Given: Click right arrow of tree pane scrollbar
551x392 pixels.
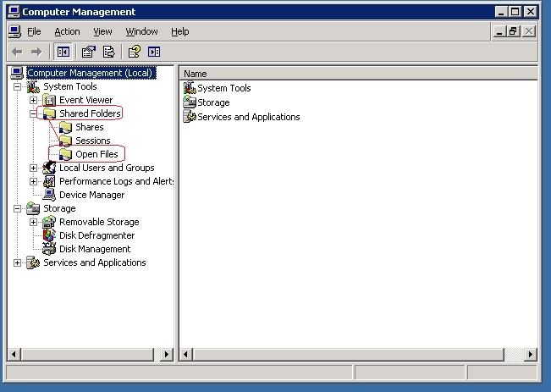Looking at the screenshot, I should click(167, 354).
